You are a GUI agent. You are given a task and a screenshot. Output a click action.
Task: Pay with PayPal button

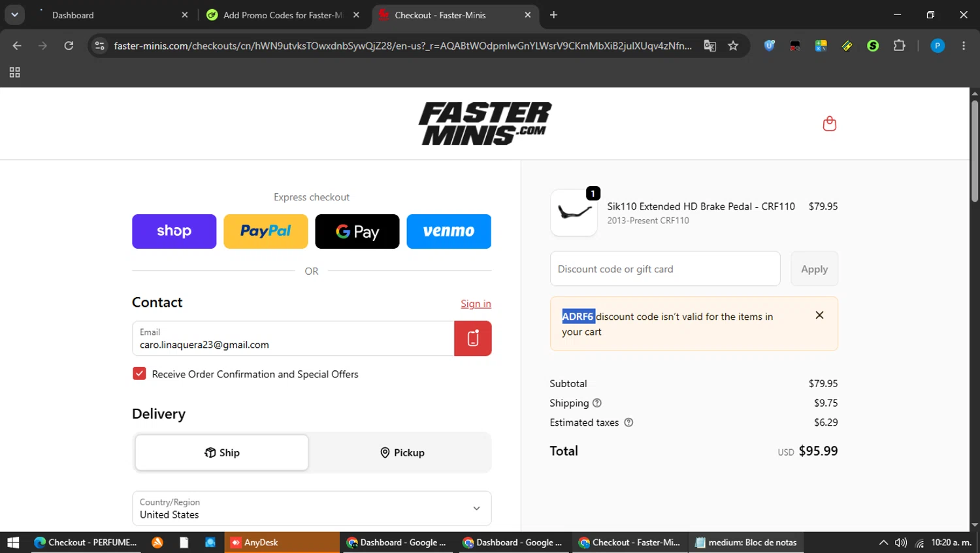point(265,231)
